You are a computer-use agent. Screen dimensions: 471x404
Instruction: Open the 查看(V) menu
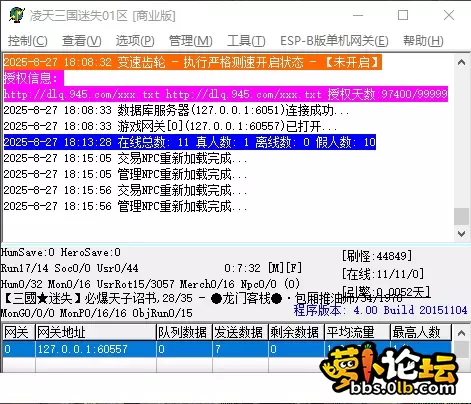[x=82, y=41]
